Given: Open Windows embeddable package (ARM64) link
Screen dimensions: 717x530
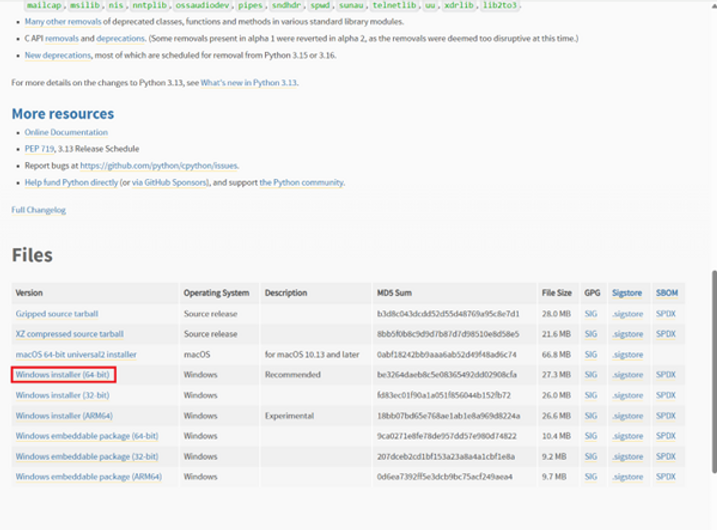Looking at the screenshot, I should pos(89,476).
